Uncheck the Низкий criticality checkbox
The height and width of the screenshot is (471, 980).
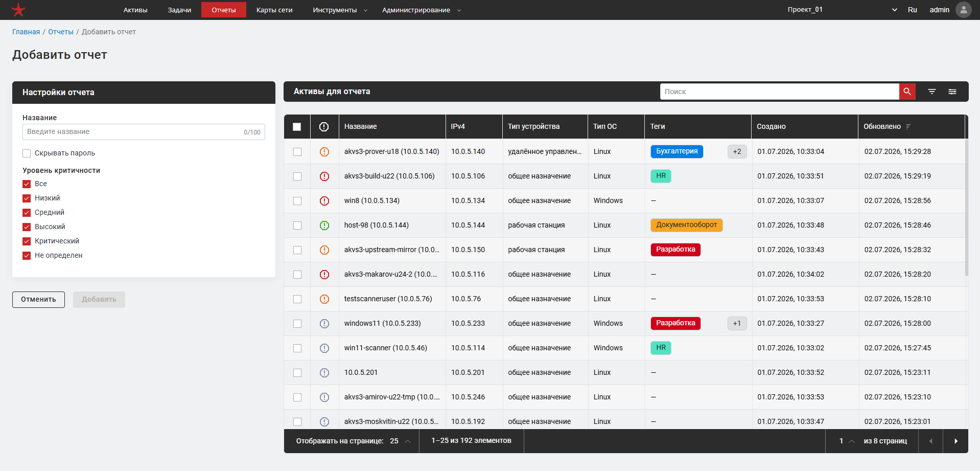(27, 198)
